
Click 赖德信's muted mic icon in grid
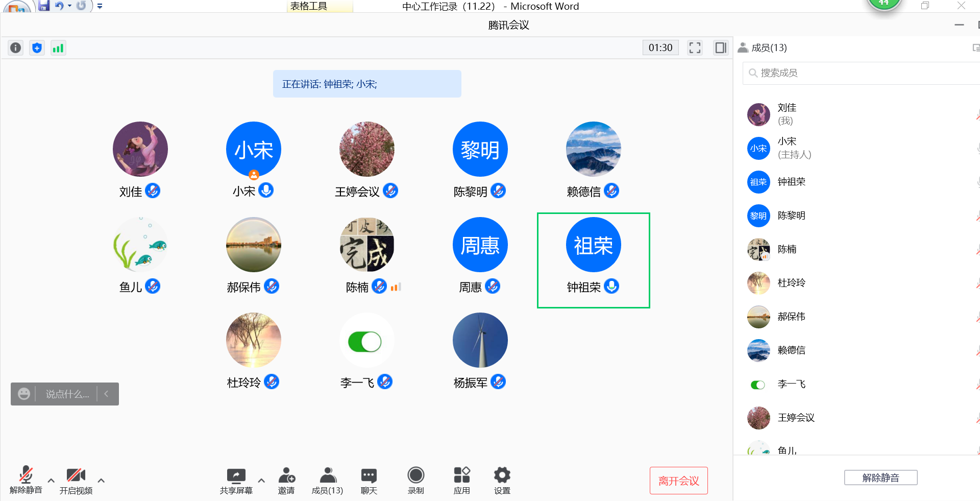click(611, 191)
